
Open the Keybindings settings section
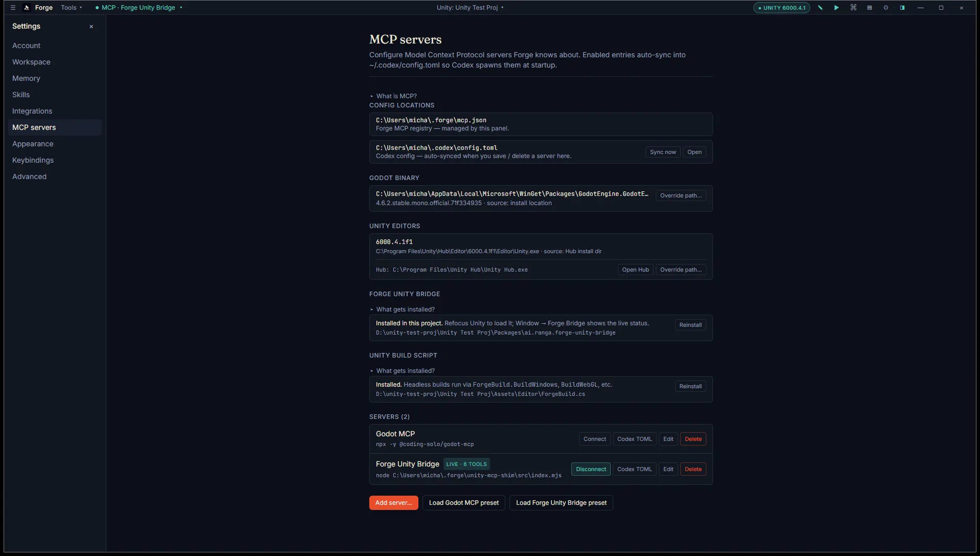pyautogui.click(x=55, y=160)
